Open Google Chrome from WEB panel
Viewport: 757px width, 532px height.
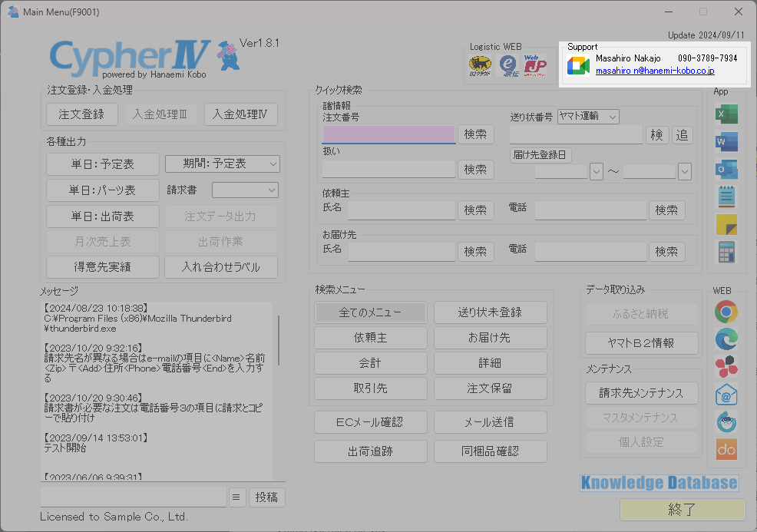click(726, 312)
